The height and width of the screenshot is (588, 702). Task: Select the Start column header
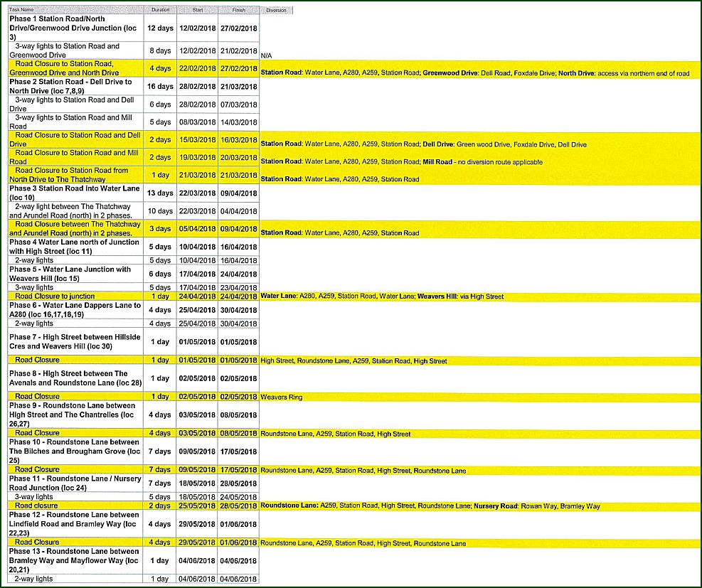pos(197,10)
